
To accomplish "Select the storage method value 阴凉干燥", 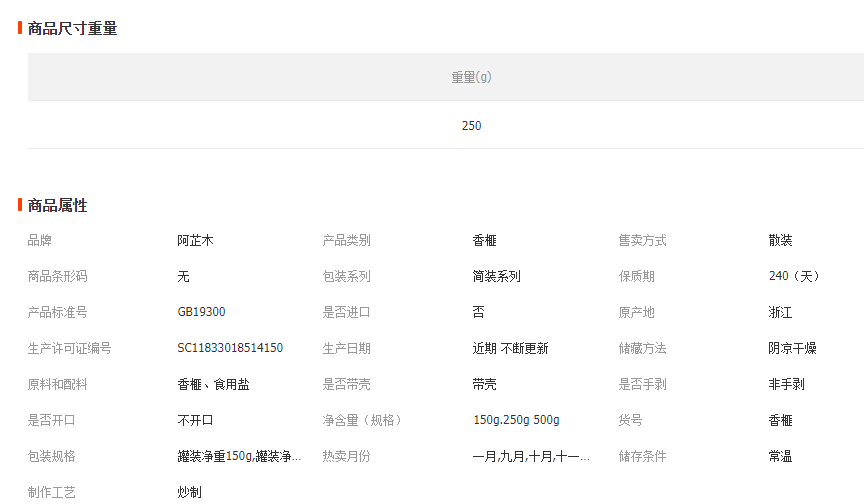I will [x=793, y=348].
